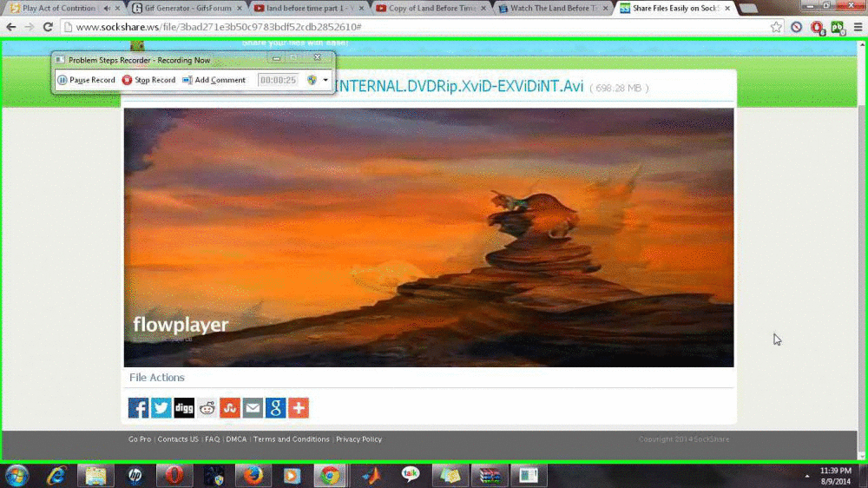The height and width of the screenshot is (488, 868).
Task: Click the Digg share icon
Action: [184, 408]
